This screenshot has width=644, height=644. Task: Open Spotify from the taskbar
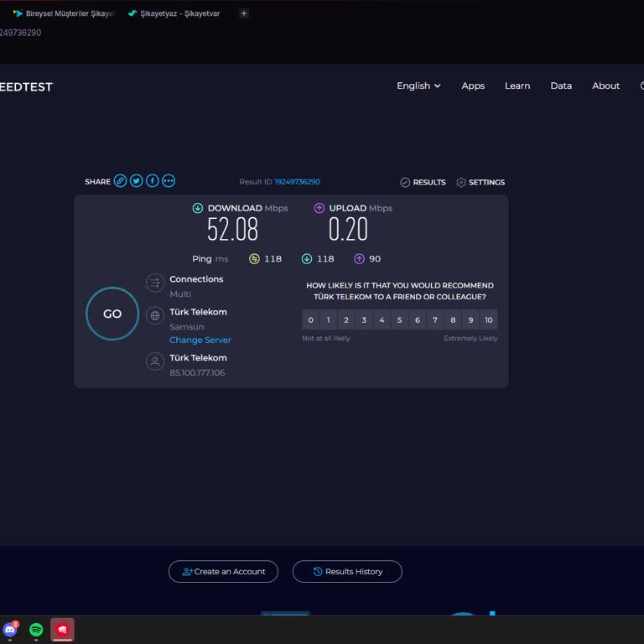(36, 629)
